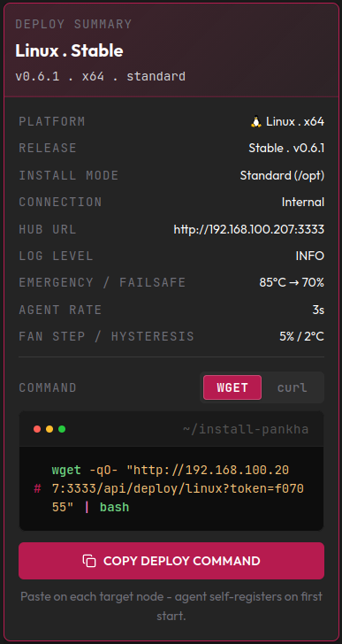The image size is (342, 644).
Task: Switch to the curl command option
Action: click(x=292, y=387)
